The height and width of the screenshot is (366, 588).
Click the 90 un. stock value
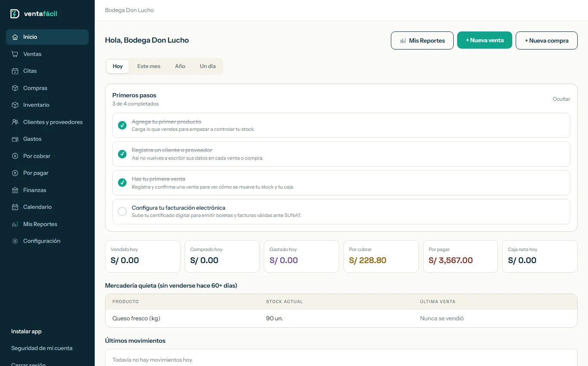[275, 319]
